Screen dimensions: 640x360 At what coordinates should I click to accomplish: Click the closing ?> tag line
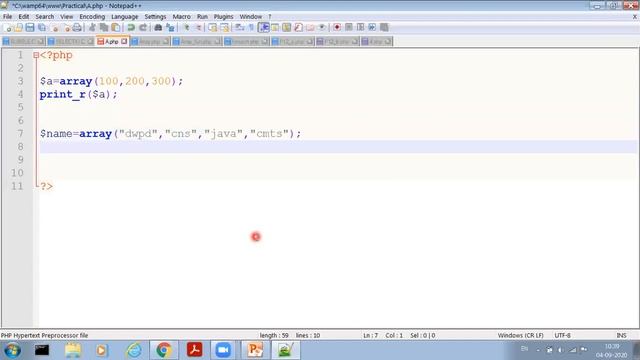(46, 186)
